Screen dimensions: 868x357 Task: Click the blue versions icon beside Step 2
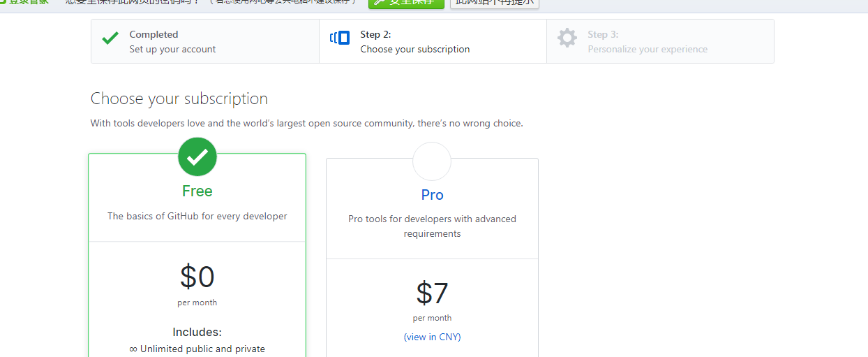(340, 38)
